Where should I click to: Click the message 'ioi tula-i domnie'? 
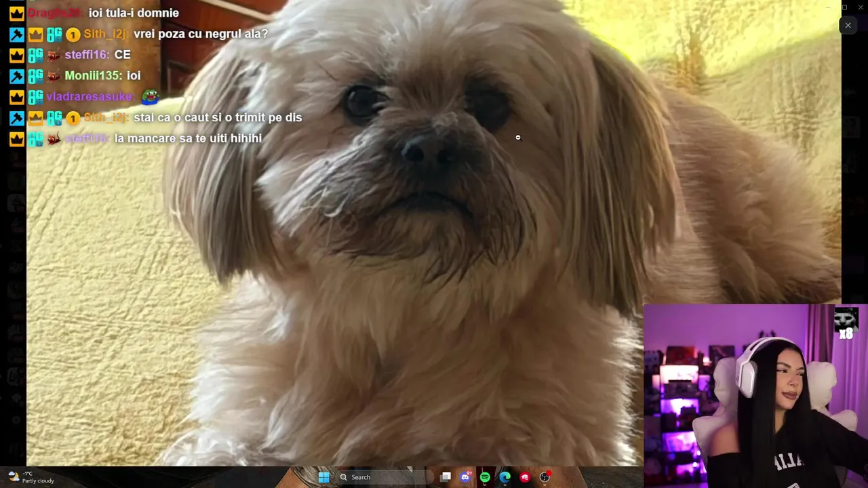134,13
